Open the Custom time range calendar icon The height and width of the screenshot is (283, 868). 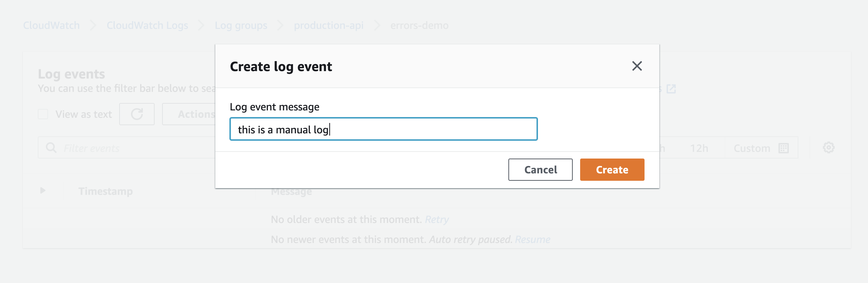tap(783, 148)
